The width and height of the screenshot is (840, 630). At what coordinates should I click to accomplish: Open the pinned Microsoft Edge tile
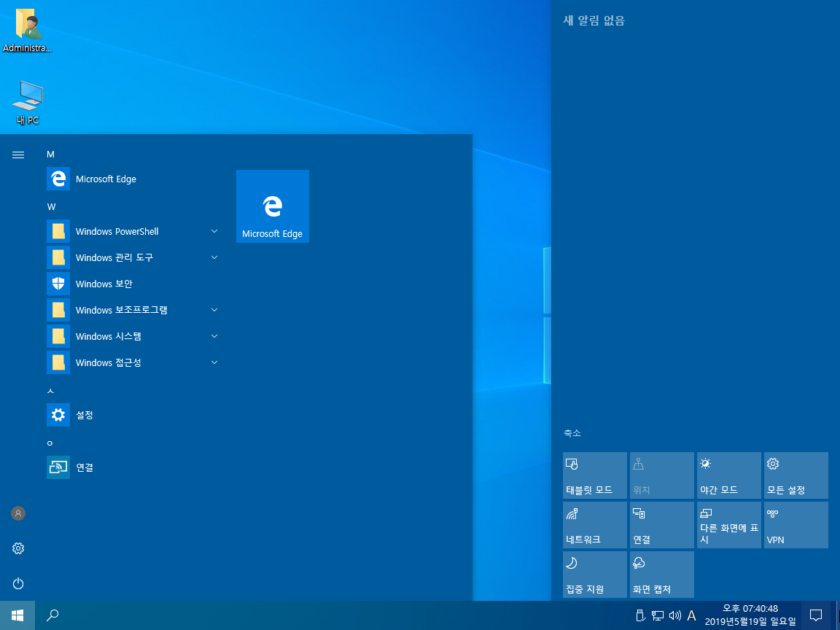pos(273,206)
